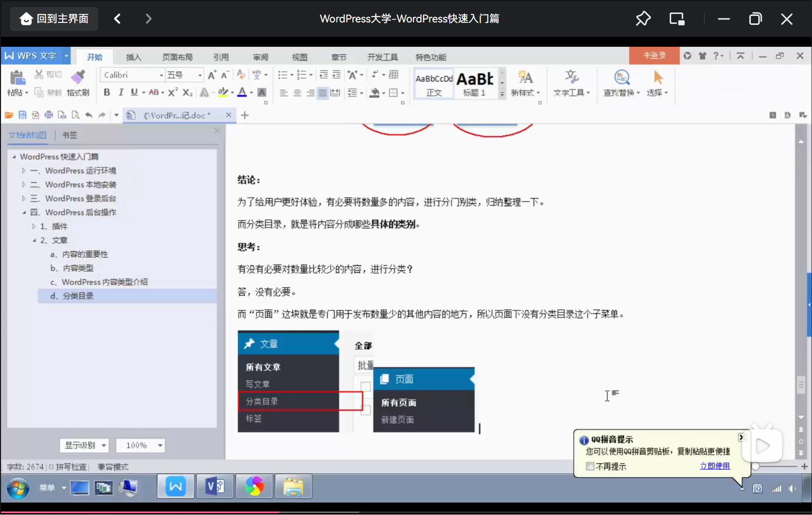Click the zoom slider handle in status bar

(x=755, y=466)
